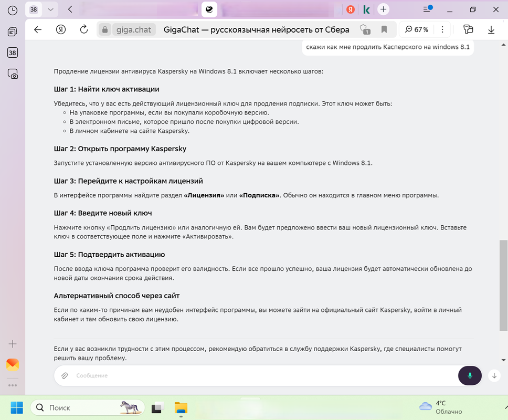The height and width of the screenshot is (420, 508).
Task: Open the Windows Start menu
Action: pos(16,408)
